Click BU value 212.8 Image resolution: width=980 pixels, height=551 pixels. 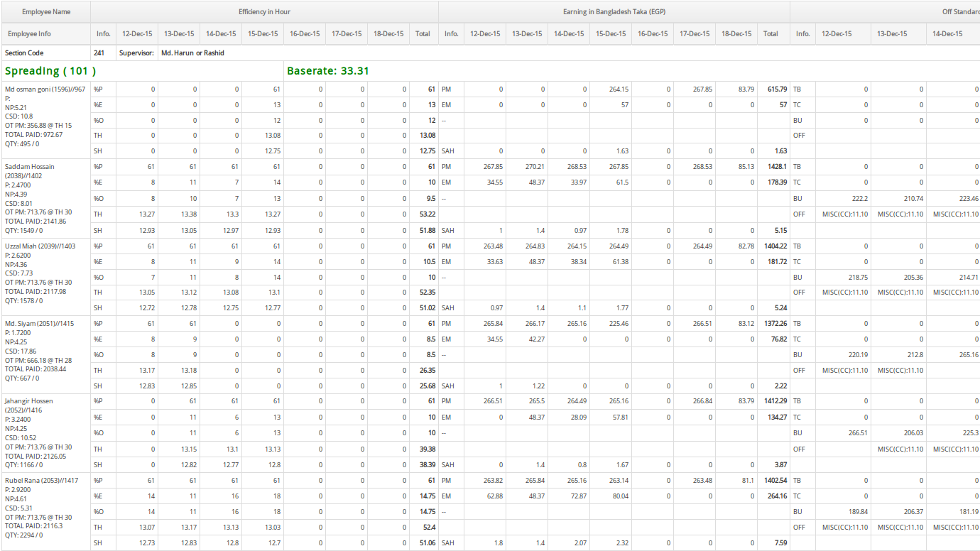(915, 354)
